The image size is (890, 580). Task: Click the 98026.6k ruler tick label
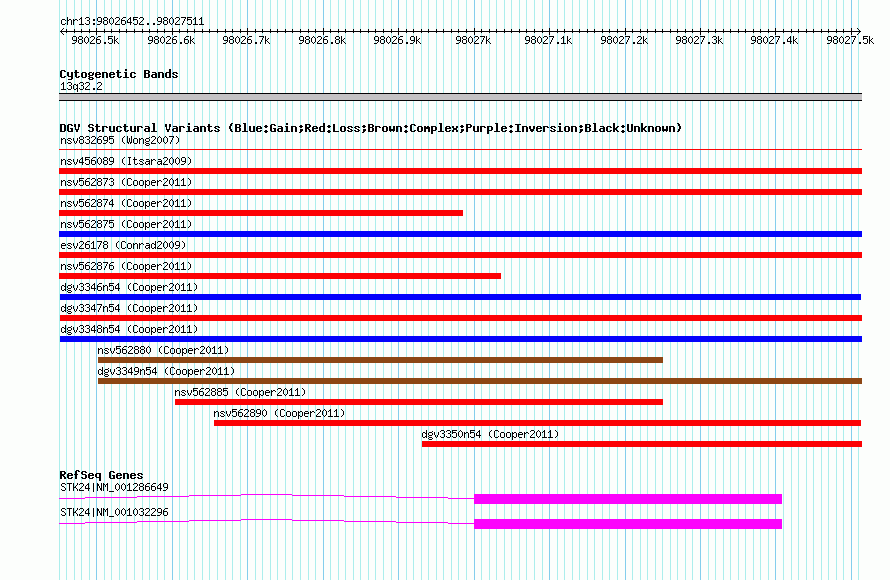click(171, 40)
